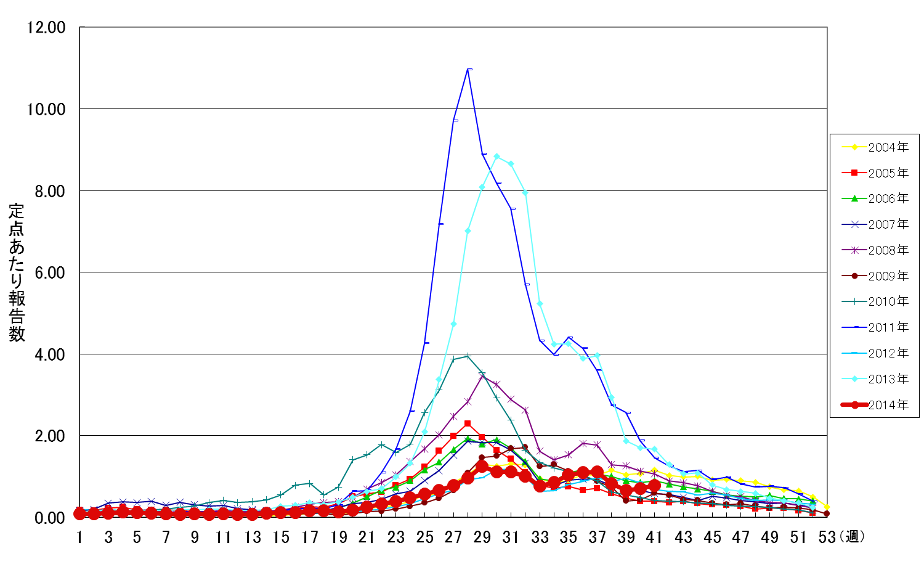Select the thick red 2014年 legend marker

tap(854, 405)
